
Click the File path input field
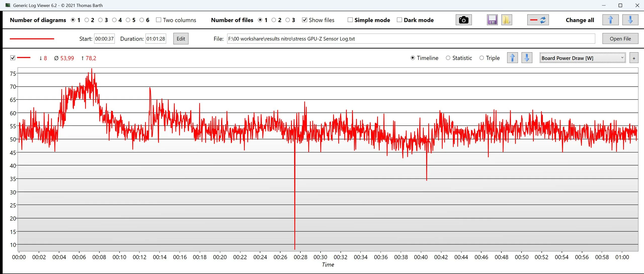pyautogui.click(x=411, y=39)
